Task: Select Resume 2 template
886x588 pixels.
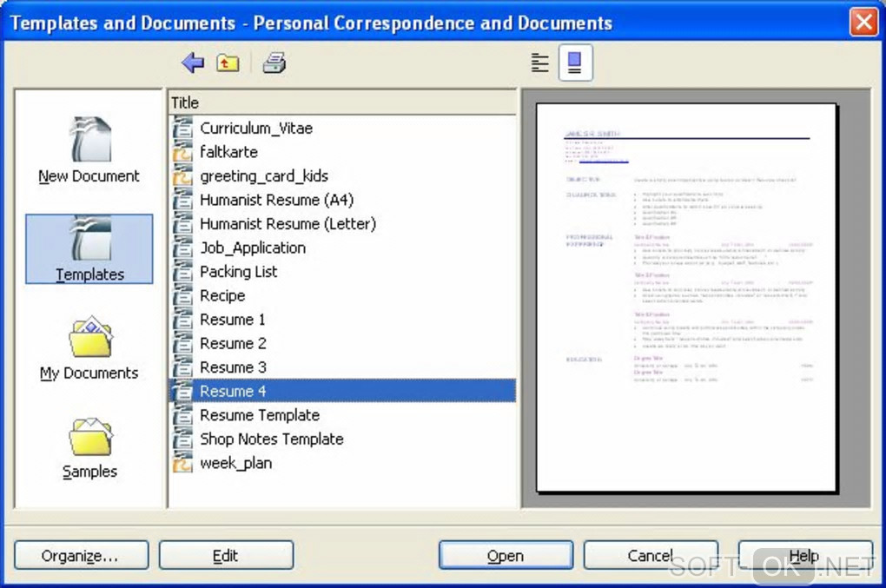Action: click(x=342, y=343)
